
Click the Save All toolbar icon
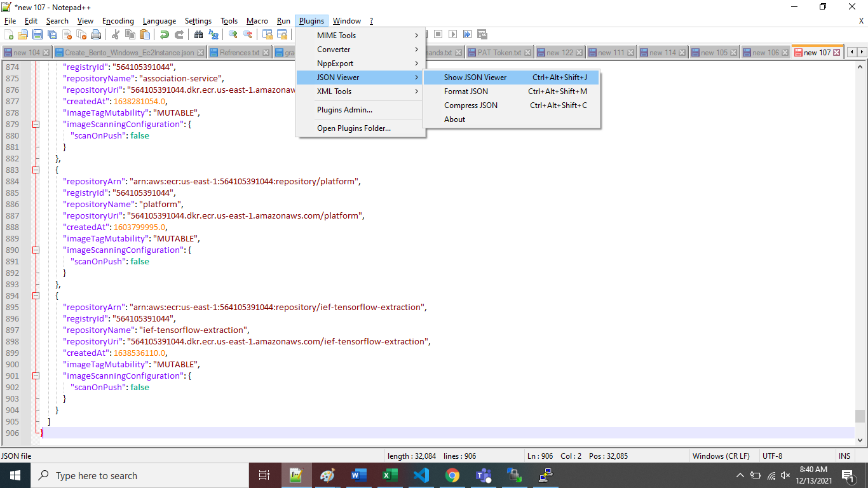[51, 34]
